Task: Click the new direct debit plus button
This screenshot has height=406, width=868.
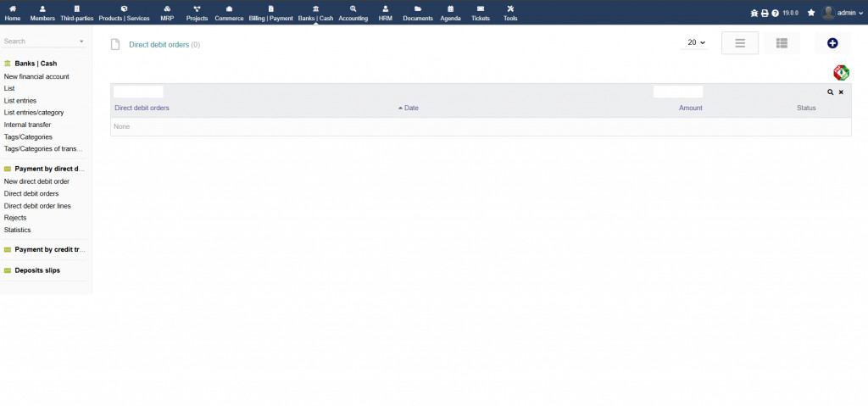Action: [832, 43]
